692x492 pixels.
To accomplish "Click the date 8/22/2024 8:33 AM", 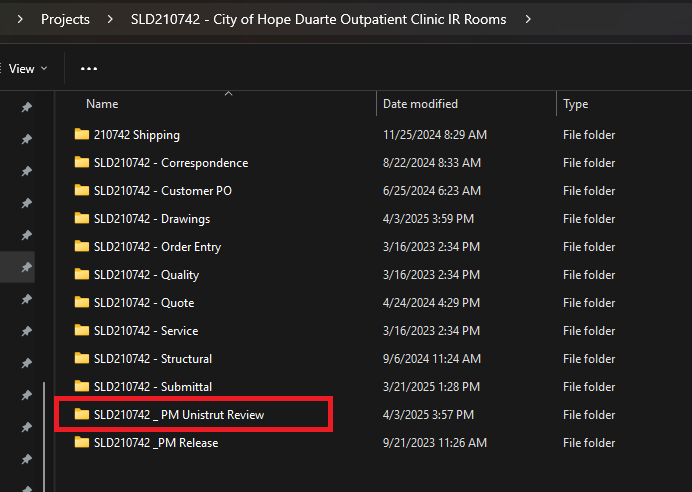I will 432,163.
